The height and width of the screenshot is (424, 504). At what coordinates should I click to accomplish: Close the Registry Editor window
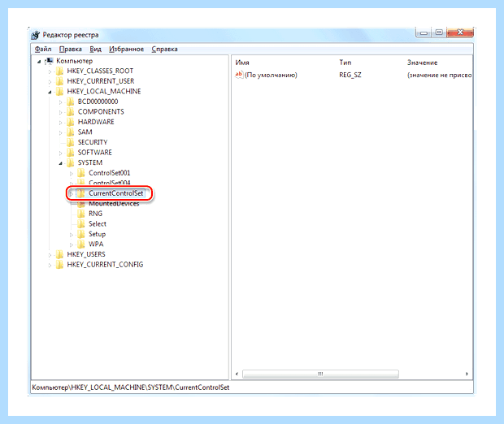tap(460, 32)
